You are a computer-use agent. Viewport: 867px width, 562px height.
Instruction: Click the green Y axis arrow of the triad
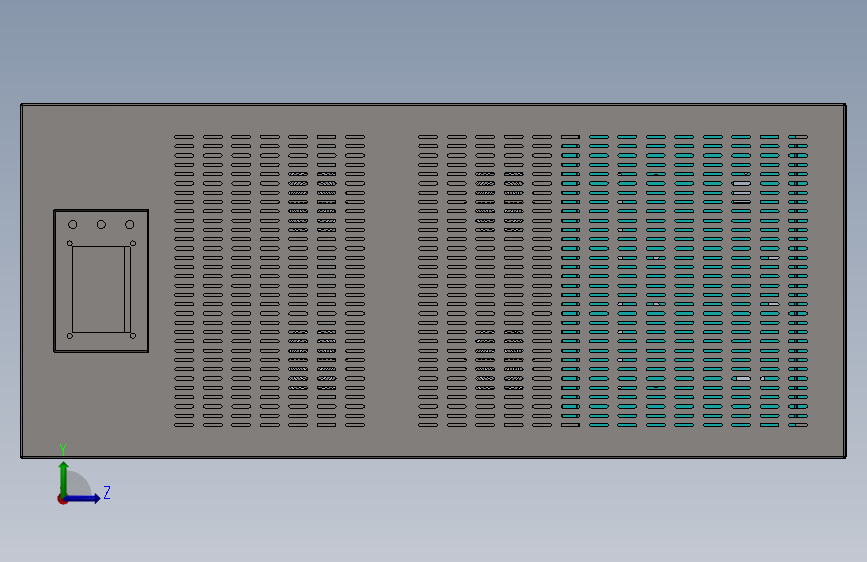[64, 479]
